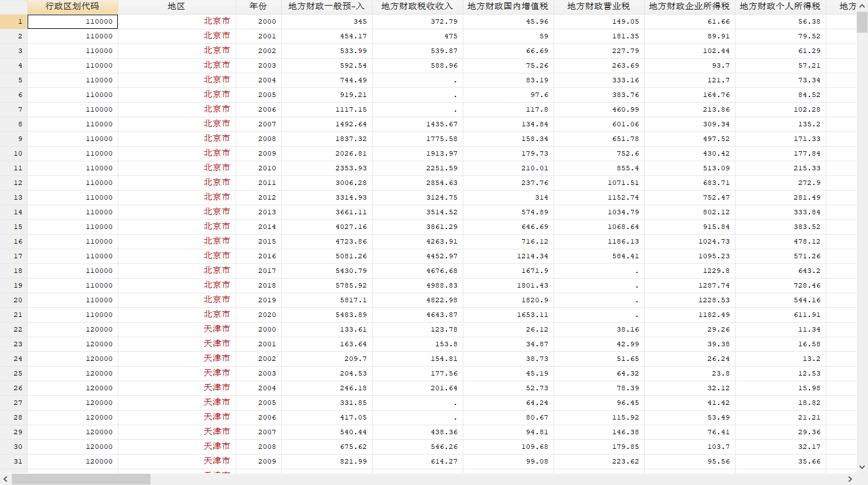This screenshot has width=868, height=485.
Task: Click the cell showing 149.05
Action: (x=599, y=21)
